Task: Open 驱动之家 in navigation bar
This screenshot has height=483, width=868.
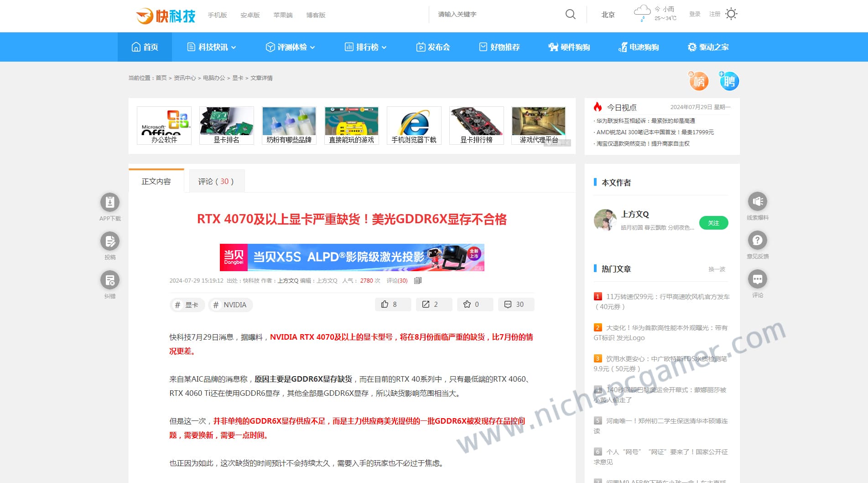Action: (708, 47)
